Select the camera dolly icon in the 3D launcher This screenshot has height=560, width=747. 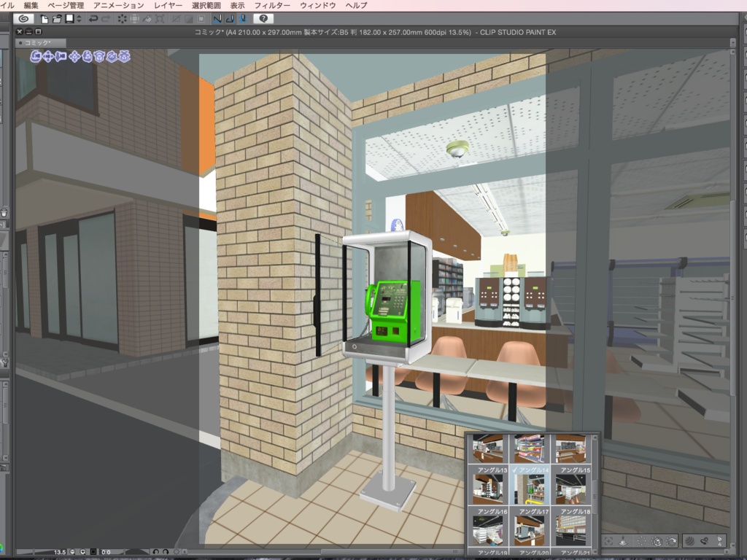(60, 56)
